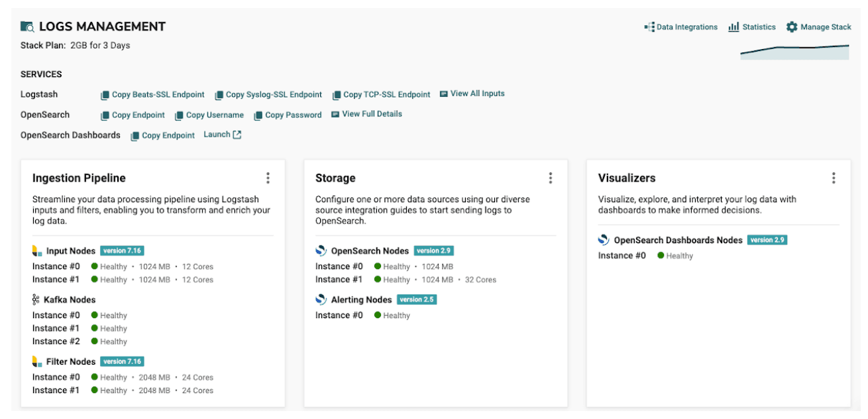Click the OpenSearch Dashboards Nodes logo
Screen dimensions: 868x419
[604, 239]
